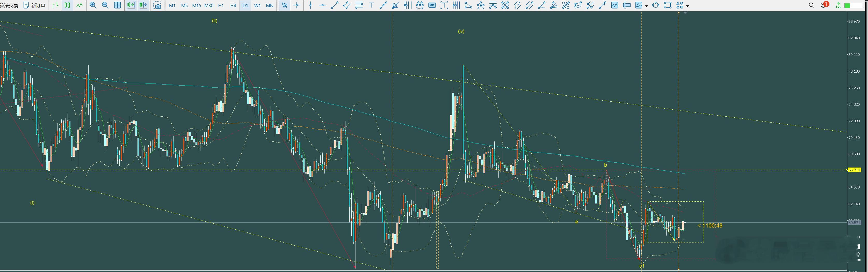Select the c1 wave label
Image resolution: width=868 pixels, height=272 pixels.
pyautogui.click(x=642, y=266)
